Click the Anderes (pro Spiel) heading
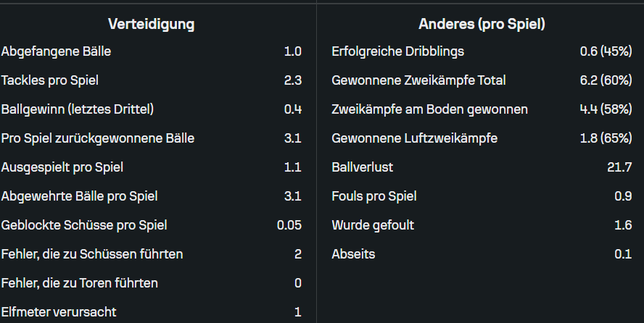Image resolution: width=644 pixels, height=323 pixels. click(x=482, y=24)
